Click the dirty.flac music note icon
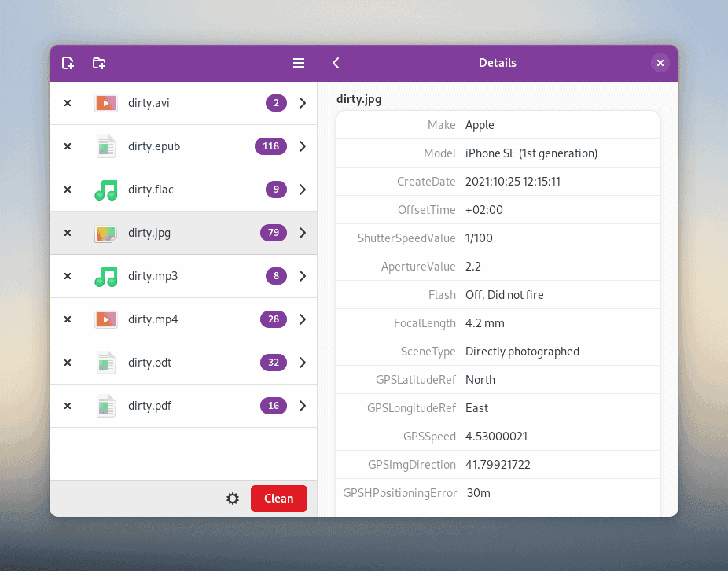The image size is (728, 571). (106, 190)
